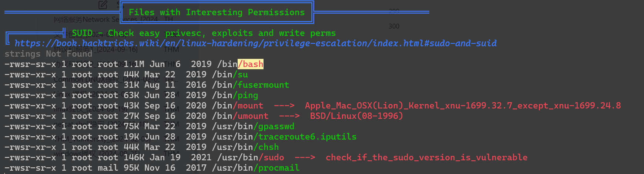This screenshot has height=174, width=644.
Task: Select the procmail binary name
Action: click(276, 168)
